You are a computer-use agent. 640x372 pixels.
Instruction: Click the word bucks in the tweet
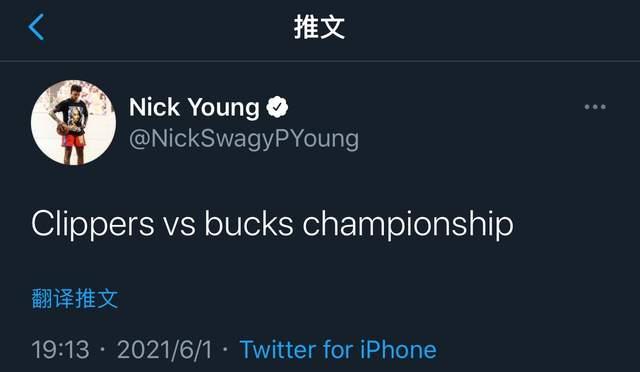pyautogui.click(x=249, y=224)
